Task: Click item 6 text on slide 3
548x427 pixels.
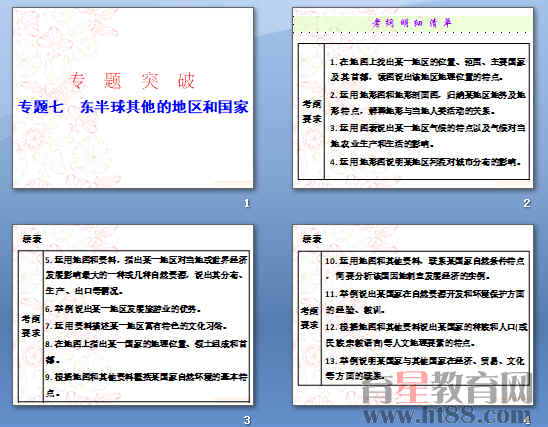Action: (123, 309)
